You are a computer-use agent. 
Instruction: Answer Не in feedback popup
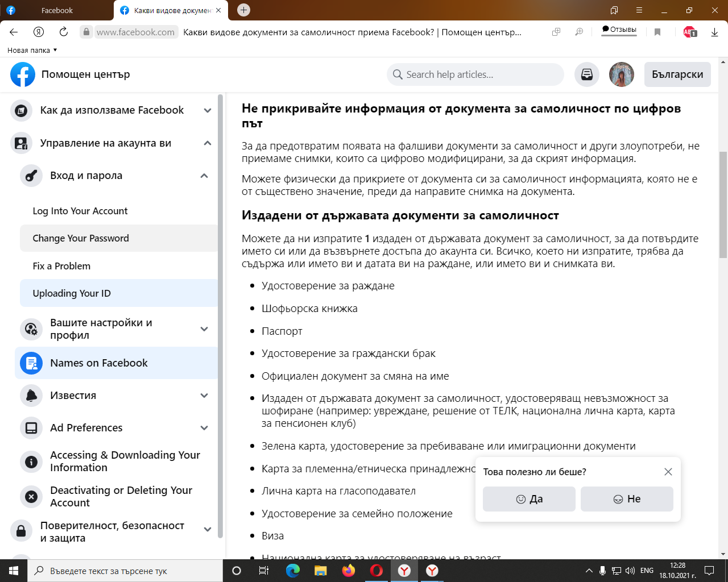tap(627, 499)
